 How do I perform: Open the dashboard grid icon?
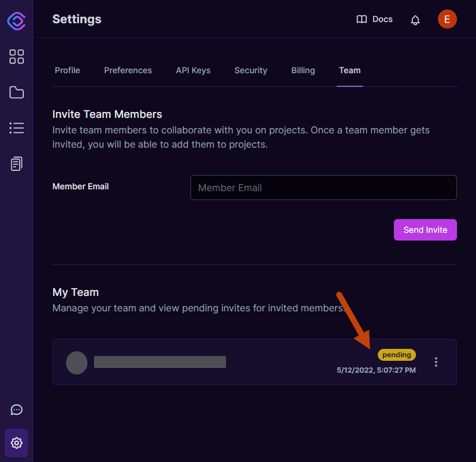tap(17, 57)
